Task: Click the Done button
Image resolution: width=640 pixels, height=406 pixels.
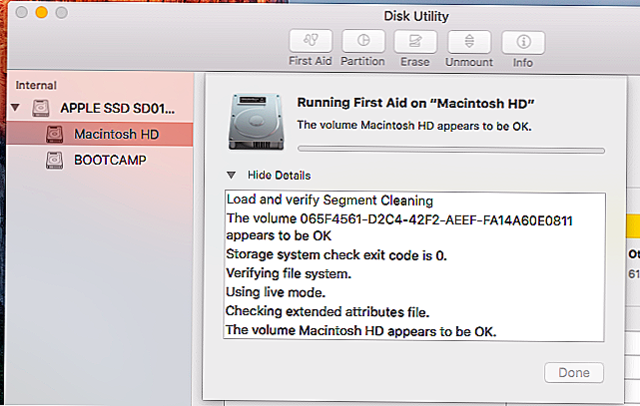Action: 573,373
